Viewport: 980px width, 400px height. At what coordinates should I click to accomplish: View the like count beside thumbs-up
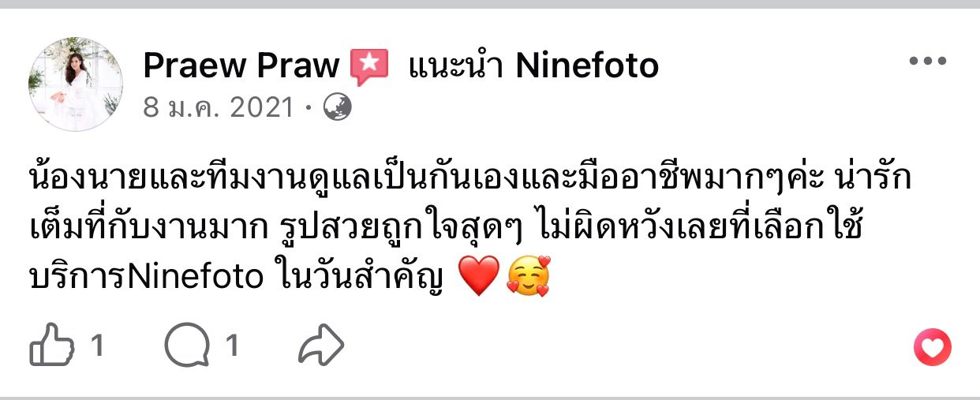tap(97, 346)
